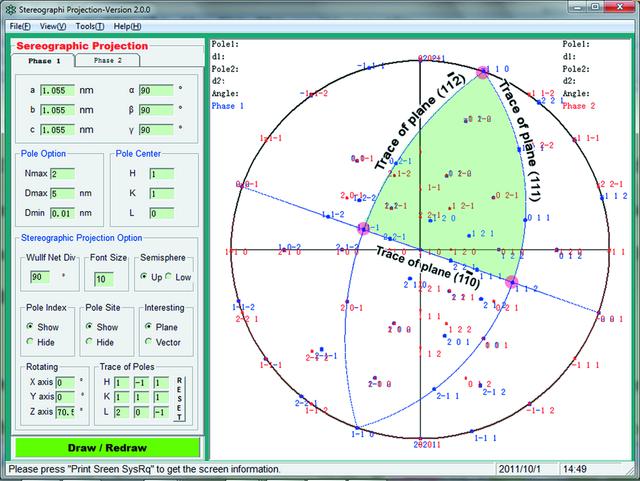Click the lattice parameter a field

coord(58,90)
